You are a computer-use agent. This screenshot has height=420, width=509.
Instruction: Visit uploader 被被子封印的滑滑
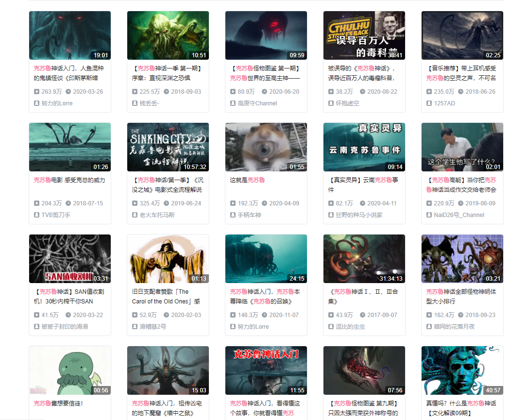click(65, 326)
